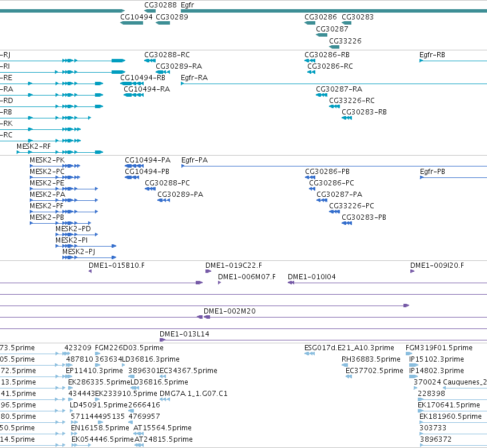
Task: Select EST EC37702.5prime
Action: coord(374,371)
